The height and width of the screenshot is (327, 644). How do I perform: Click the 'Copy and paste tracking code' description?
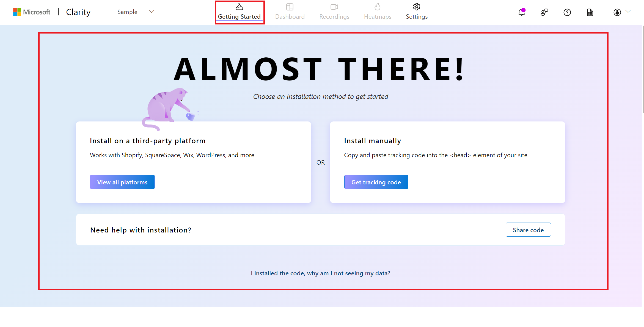436,155
